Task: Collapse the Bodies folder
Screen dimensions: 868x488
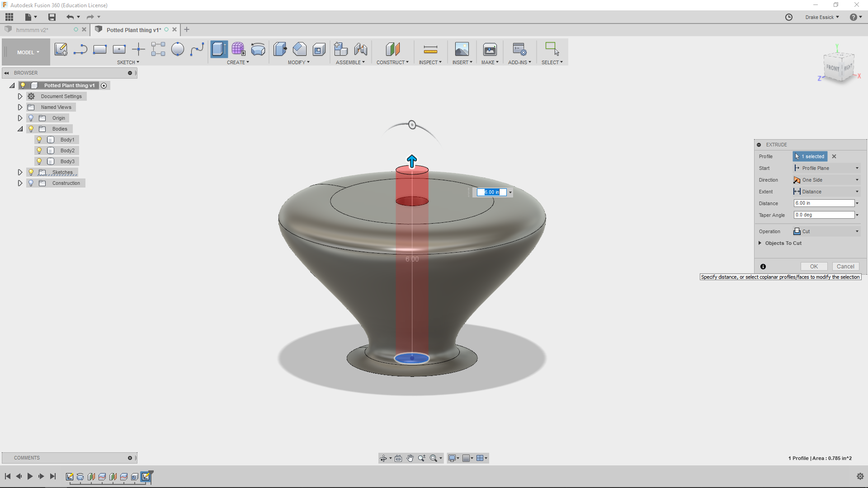Action: (20, 129)
